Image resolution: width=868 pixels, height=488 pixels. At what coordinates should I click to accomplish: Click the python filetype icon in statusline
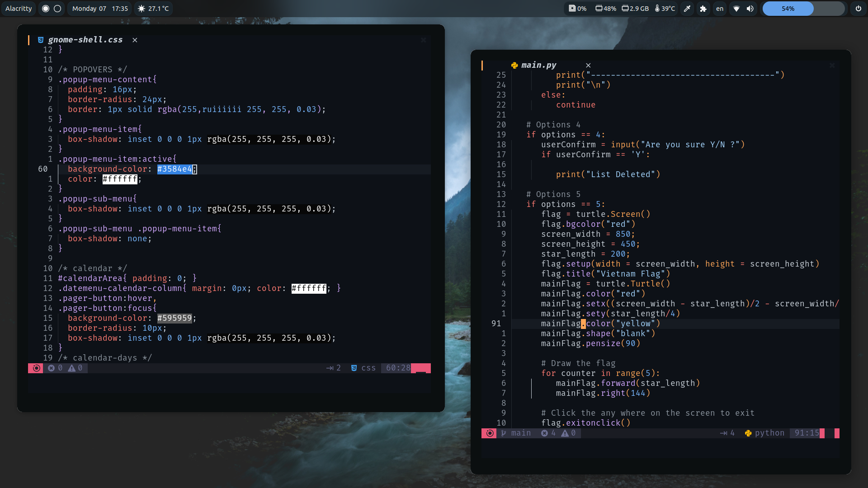point(748,433)
